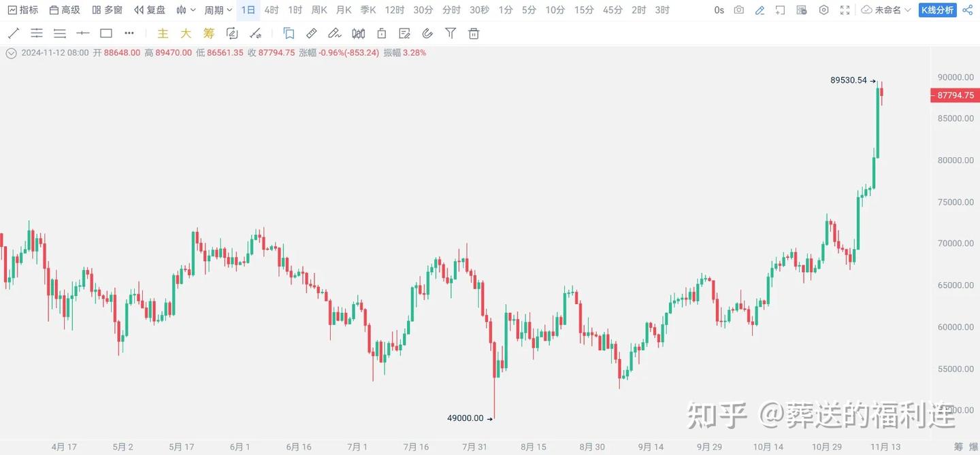
Task: Open the drawing filter icon
Action: (x=450, y=32)
